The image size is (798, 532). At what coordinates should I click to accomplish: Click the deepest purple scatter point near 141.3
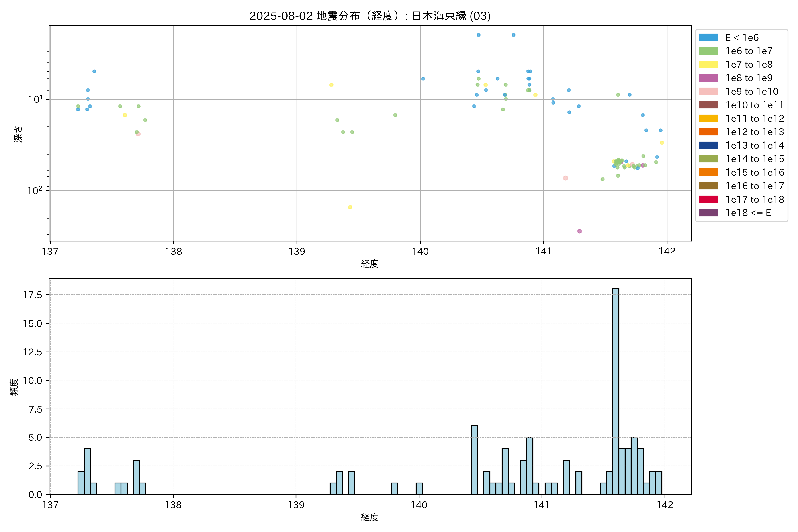tap(579, 231)
